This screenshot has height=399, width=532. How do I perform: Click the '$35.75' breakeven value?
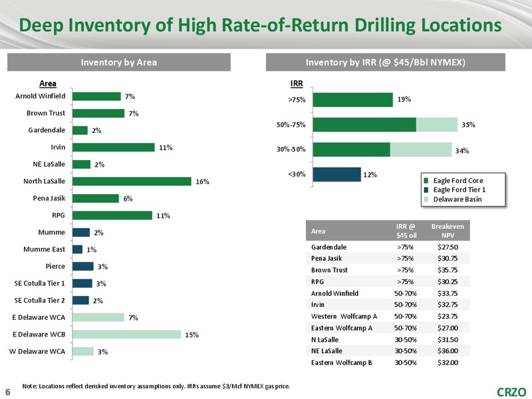pos(448,270)
